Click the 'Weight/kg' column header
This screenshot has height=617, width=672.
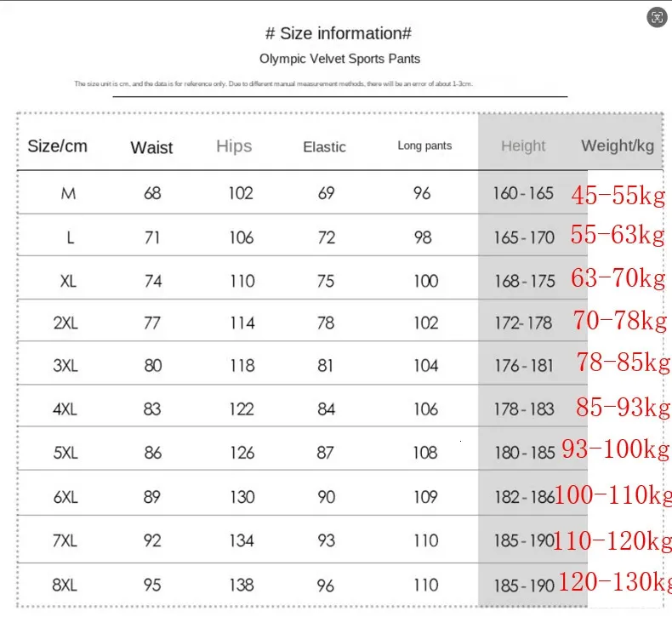pos(618,146)
